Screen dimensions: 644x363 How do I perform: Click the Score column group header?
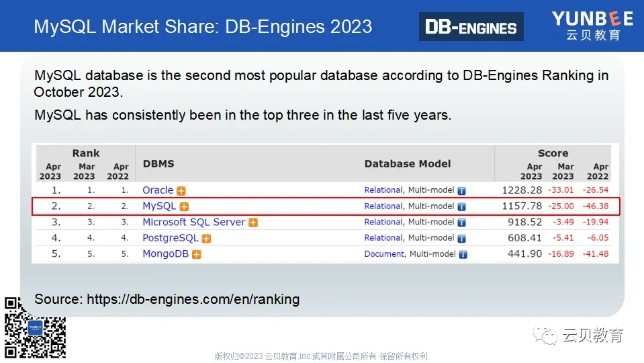point(553,153)
